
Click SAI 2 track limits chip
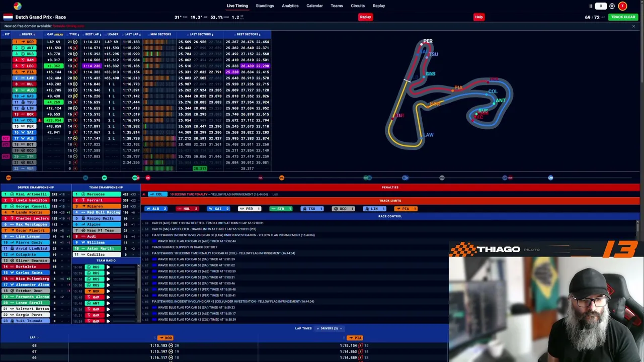pos(218,209)
